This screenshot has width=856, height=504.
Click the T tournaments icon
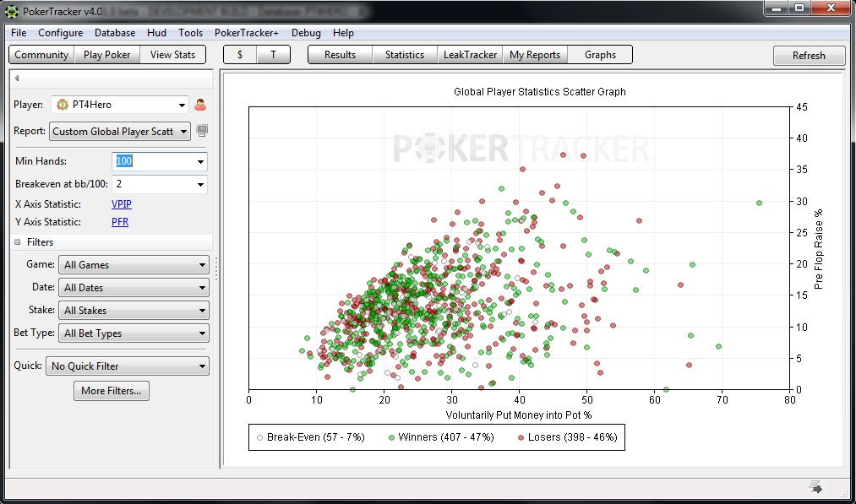tap(270, 54)
